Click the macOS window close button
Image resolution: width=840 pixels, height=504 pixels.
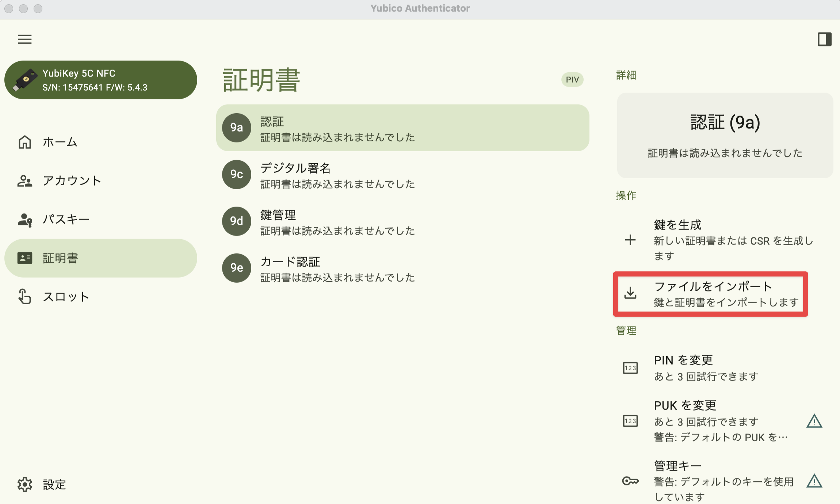click(x=9, y=8)
